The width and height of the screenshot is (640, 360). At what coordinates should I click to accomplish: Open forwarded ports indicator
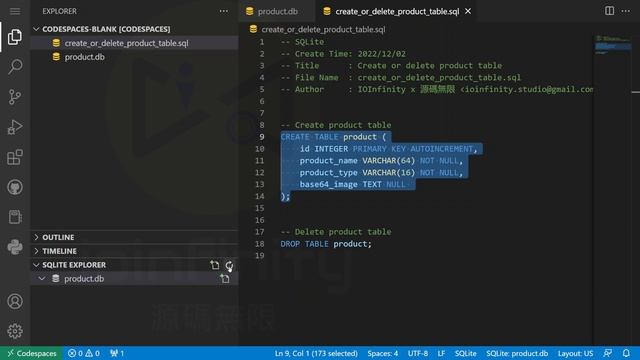point(117,353)
